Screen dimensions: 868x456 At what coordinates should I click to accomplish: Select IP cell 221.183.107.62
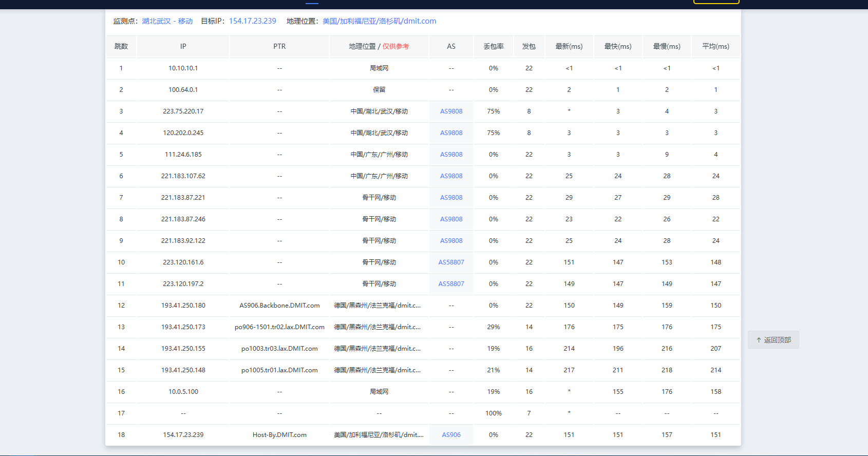[x=183, y=176]
